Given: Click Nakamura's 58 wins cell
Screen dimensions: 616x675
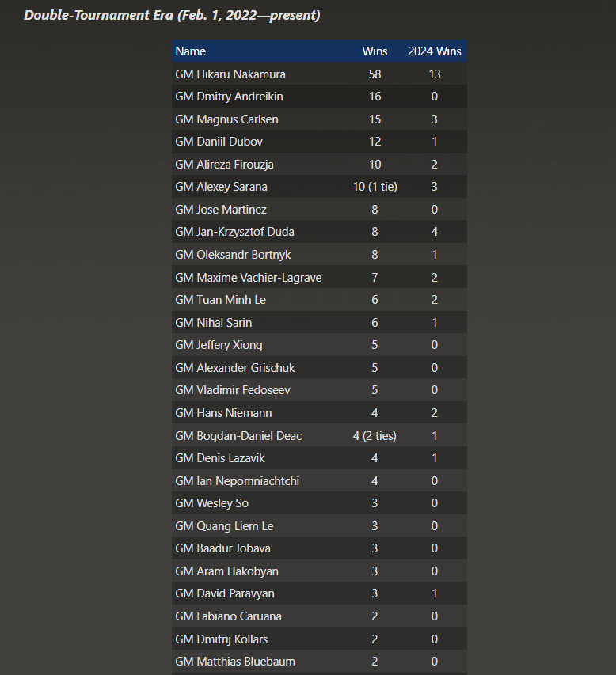Looking at the screenshot, I should point(375,74).
